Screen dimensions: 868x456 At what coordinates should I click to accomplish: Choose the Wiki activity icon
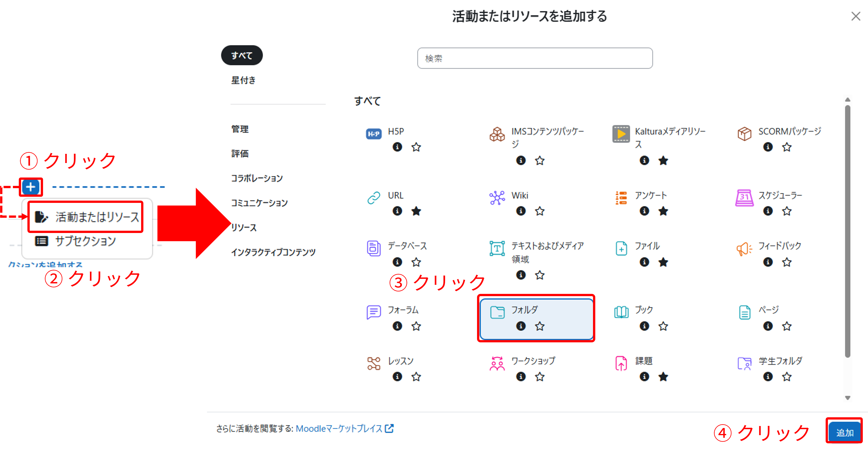pos(497,198)
